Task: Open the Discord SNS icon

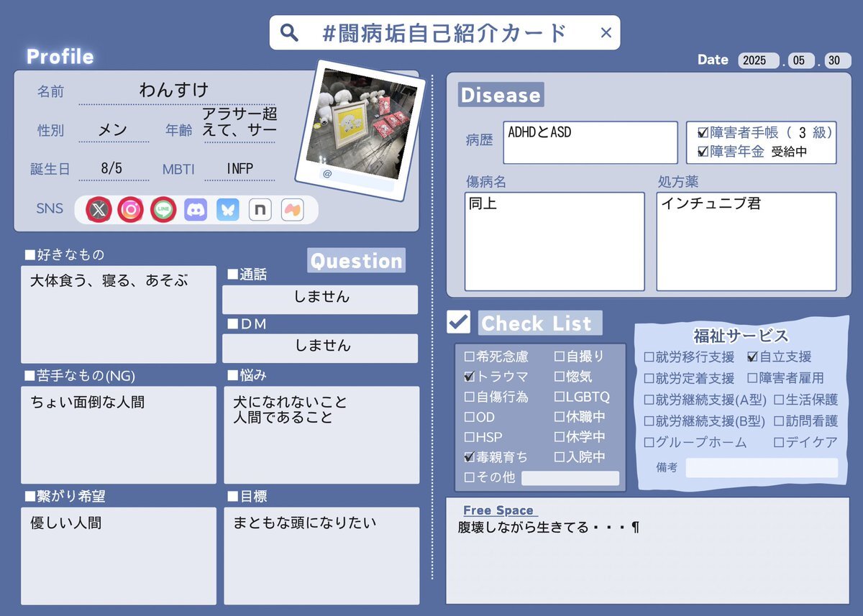Action: click(196, 210)
